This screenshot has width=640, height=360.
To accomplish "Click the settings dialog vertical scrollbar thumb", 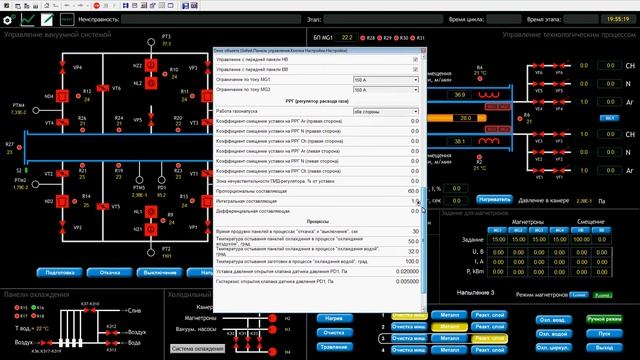I will point(424,240).
